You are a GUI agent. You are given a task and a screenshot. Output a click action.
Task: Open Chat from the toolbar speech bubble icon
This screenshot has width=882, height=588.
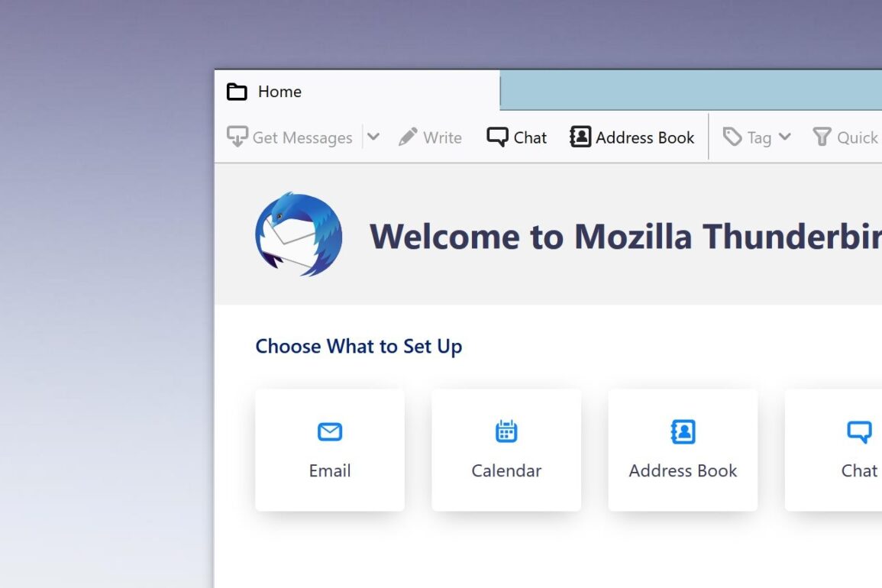(x=497, y=137)
